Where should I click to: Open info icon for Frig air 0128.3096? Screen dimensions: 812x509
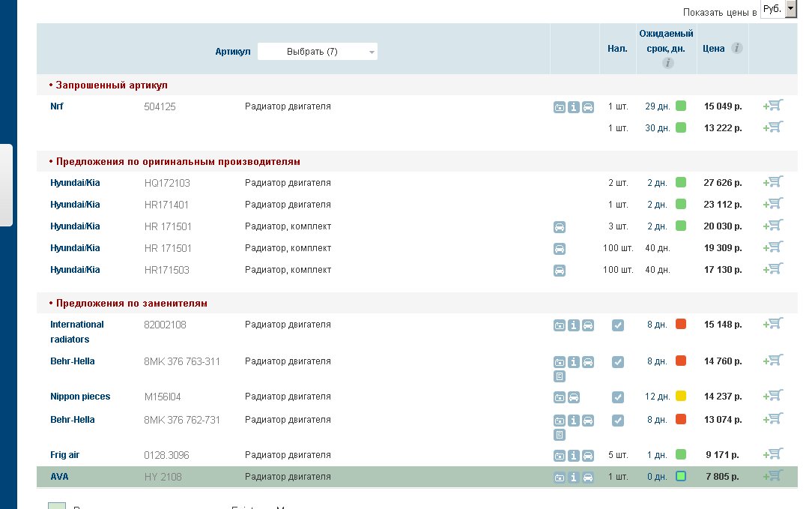coord(573,456)
